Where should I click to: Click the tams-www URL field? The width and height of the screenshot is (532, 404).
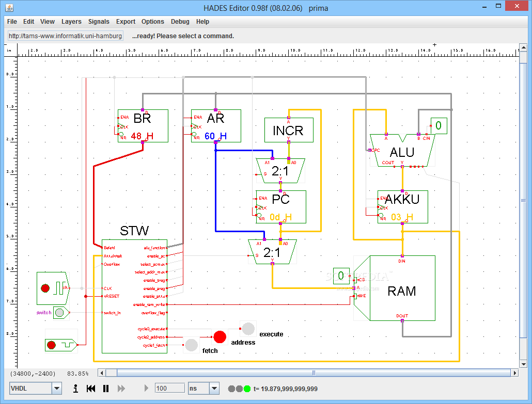click(x=65, y=36)
